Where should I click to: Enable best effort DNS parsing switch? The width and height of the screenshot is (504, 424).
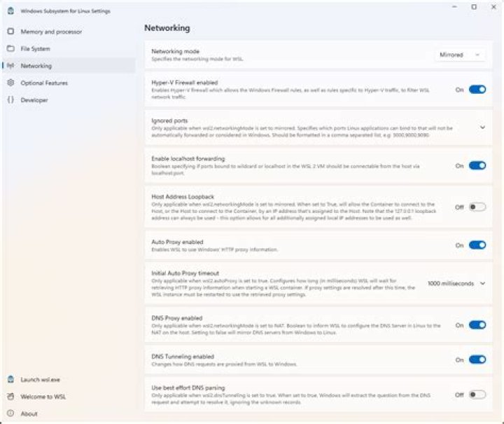(477, 395)
